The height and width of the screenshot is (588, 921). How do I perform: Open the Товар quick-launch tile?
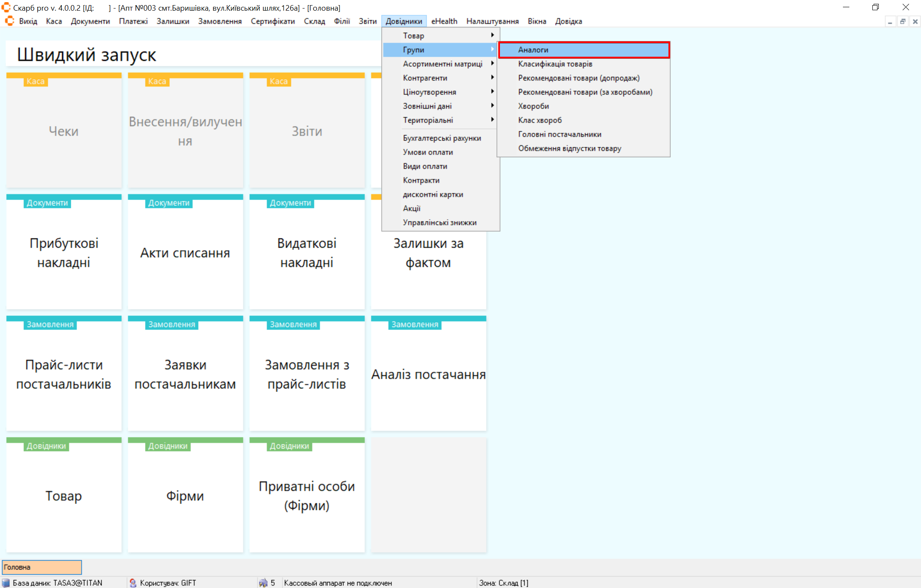(x=64, y=495)
